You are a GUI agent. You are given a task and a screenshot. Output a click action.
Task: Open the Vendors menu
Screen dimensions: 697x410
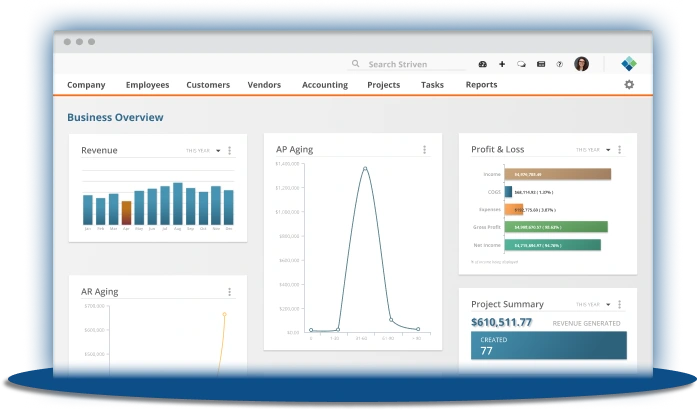pyautogui.click(x=264, y=84)
